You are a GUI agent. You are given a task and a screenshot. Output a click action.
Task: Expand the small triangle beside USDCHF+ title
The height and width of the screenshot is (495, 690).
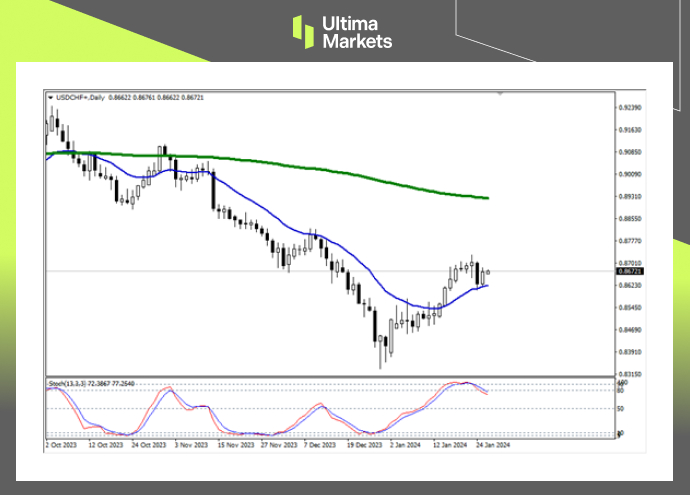(x=50, y=97)
